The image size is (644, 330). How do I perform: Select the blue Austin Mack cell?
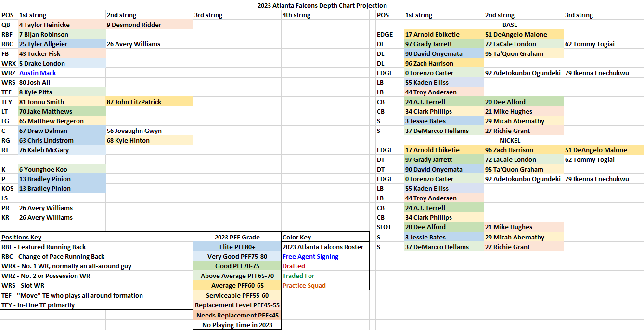point(62,73)
